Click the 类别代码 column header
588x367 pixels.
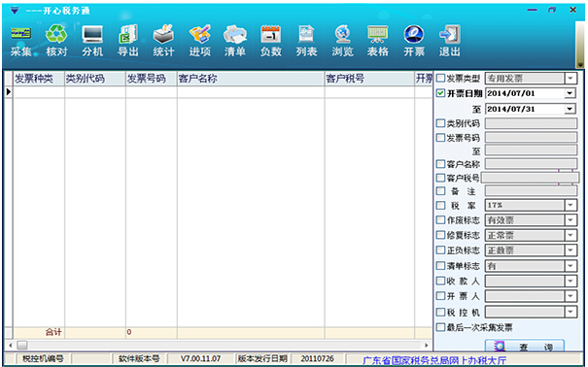(95, 79)
